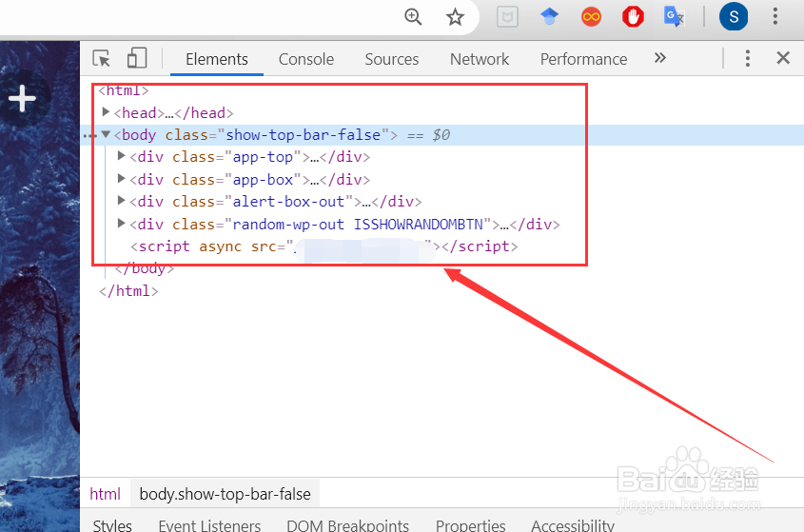The width and height of the screenshot is (804, 532).
Task: Select the closing </html> tag line
Action: pyautogui.click(x=128, y=291)
